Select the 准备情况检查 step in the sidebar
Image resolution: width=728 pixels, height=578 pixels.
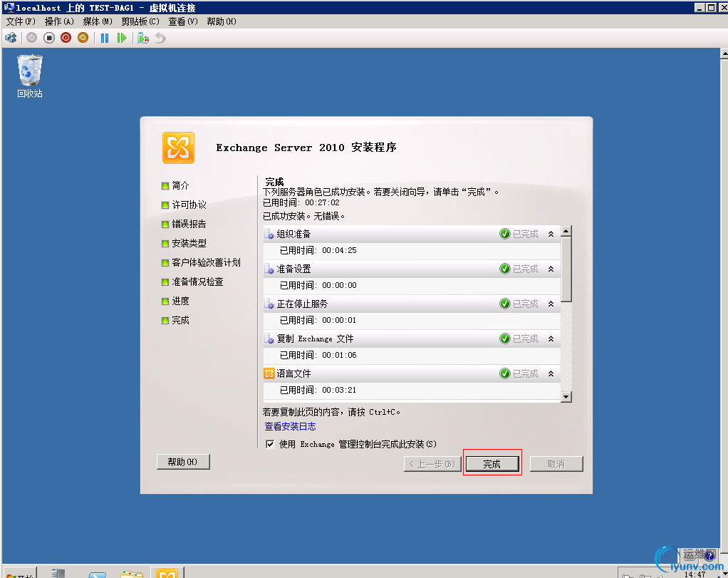[197, 282]
